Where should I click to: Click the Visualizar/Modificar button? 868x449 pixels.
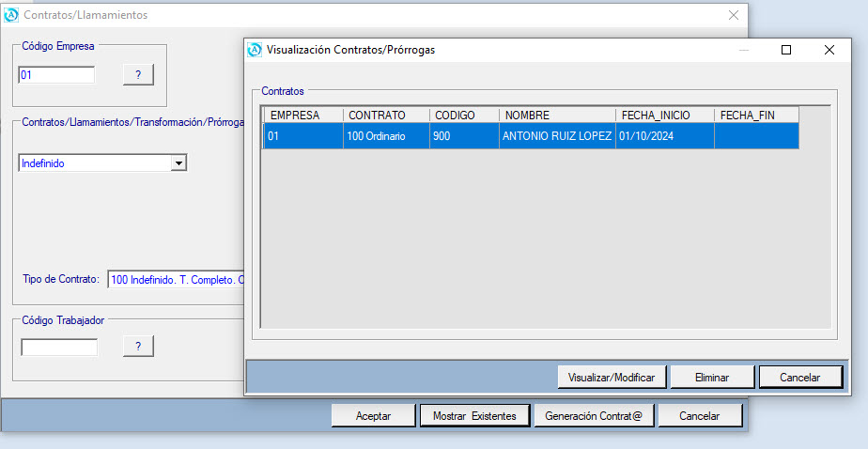click(x=612, y=377)
